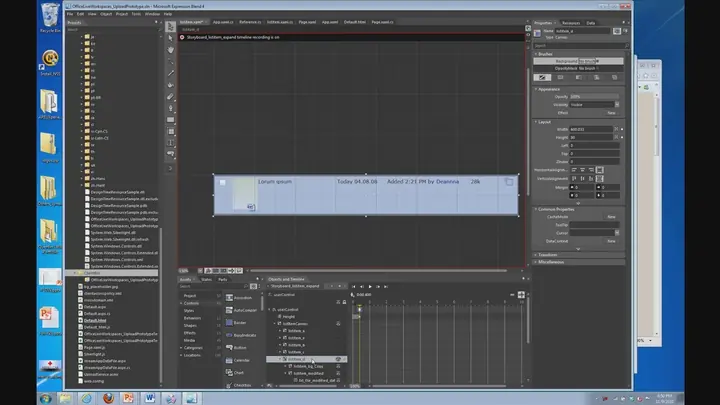The height and width of the screenshot is (405, 720).
Task: Select the Pan hand tool
Action: [x=170, y=50]
